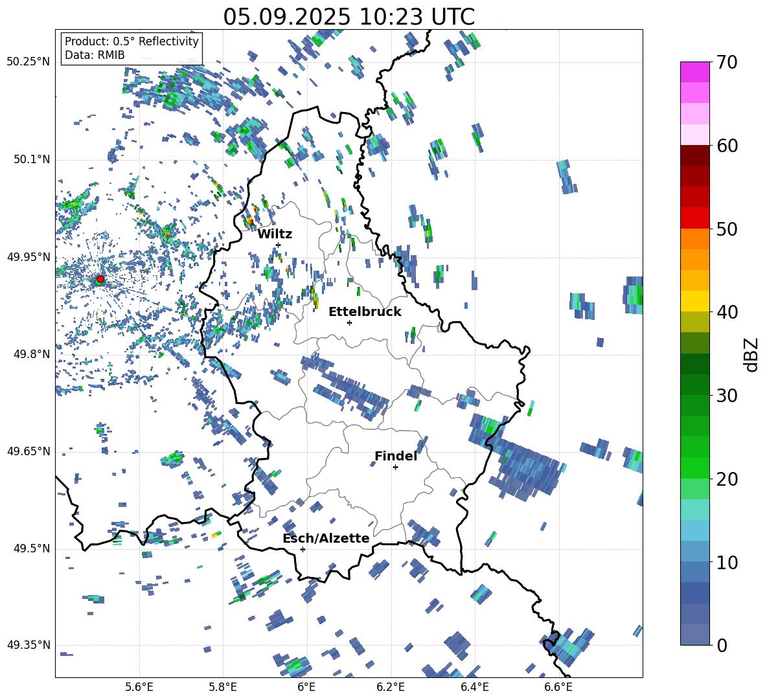Viewport: 767px width, 700px height.
Task: Click the Ettelbruck location cross marker
Action: [x=349, y=322]
